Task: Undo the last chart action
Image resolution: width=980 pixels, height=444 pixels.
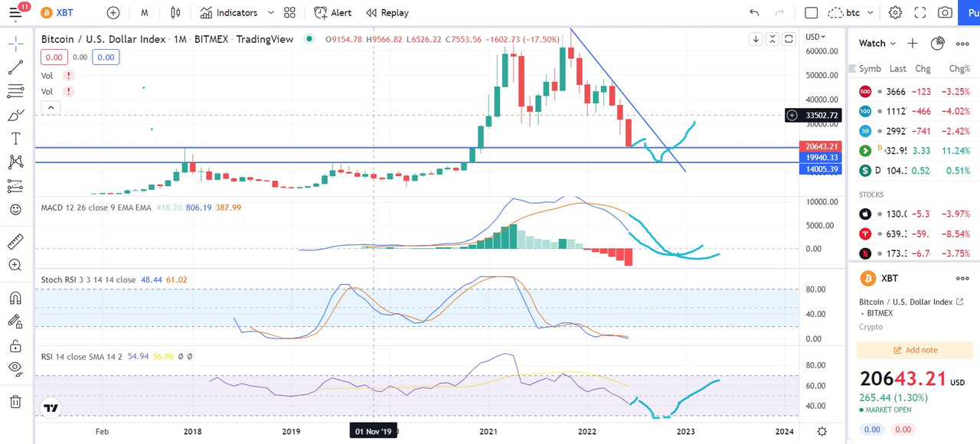Action: 754,13
